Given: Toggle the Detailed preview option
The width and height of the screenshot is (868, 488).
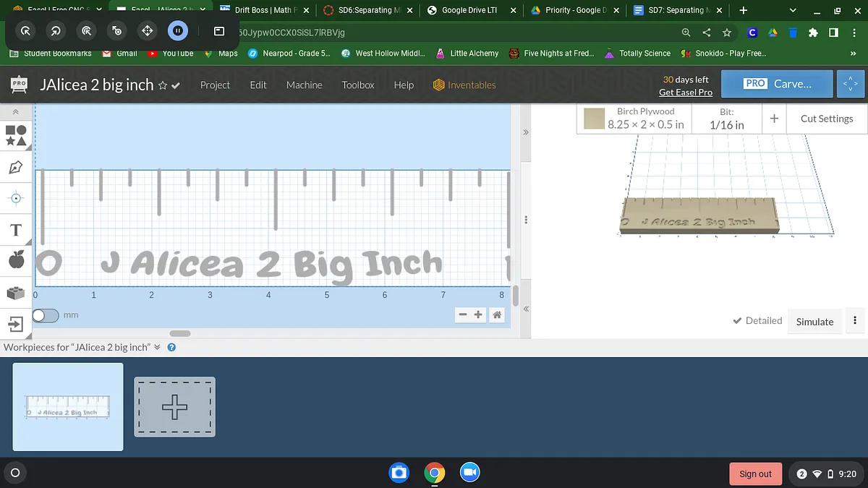Looking at the screenshot, I should point(757,321).
